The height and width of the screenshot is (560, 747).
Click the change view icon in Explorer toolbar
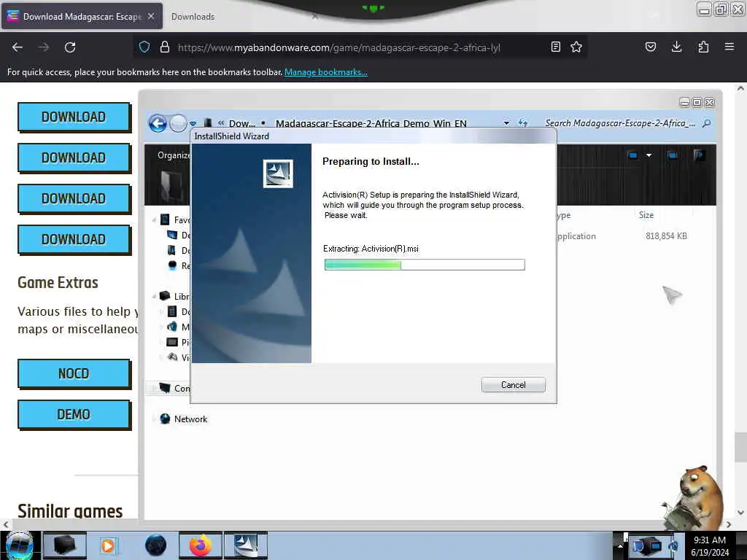[632, 155]
